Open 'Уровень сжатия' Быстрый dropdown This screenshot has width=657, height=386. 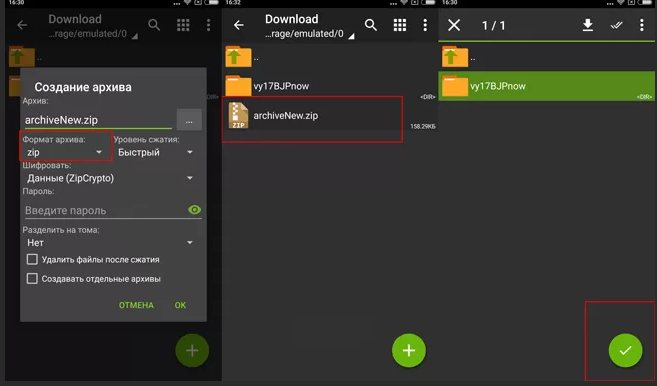[155, 152]
